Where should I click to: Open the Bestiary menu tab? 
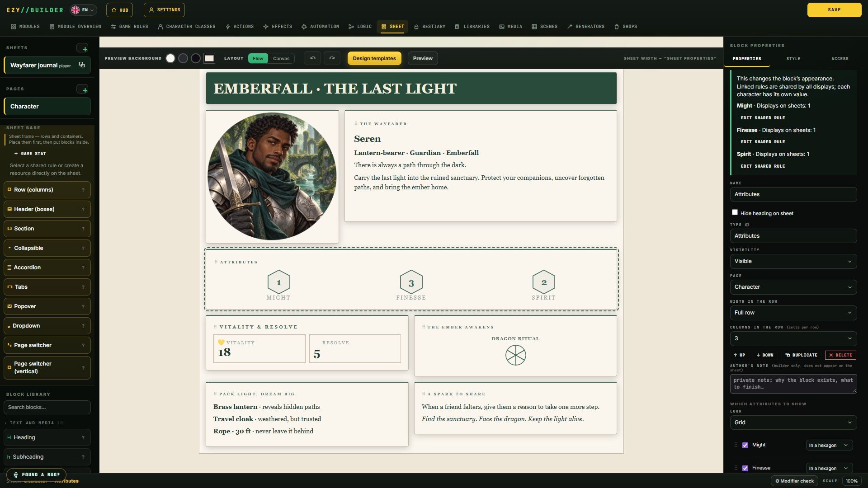coord(429,27)
